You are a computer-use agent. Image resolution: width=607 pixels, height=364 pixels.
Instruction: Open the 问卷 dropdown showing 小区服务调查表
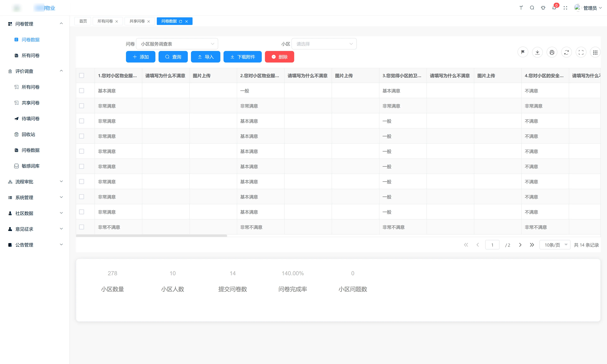tap(177, 44)
